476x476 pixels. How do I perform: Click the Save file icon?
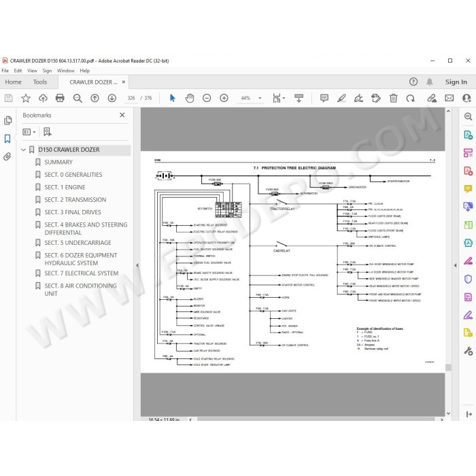pyautogui.click(x=8, y=98)
